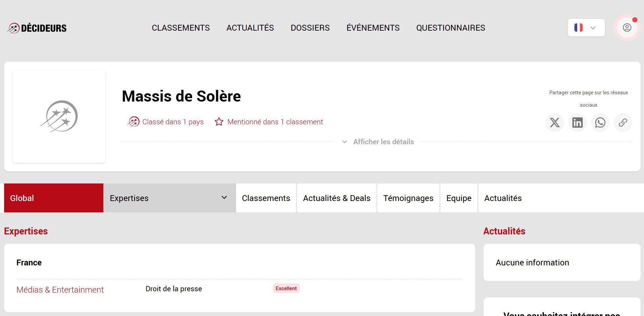Viewport: 644px width, 316px height.
Task: Open the ÉVÉNEMENTS menu
Action: [373, 28]
